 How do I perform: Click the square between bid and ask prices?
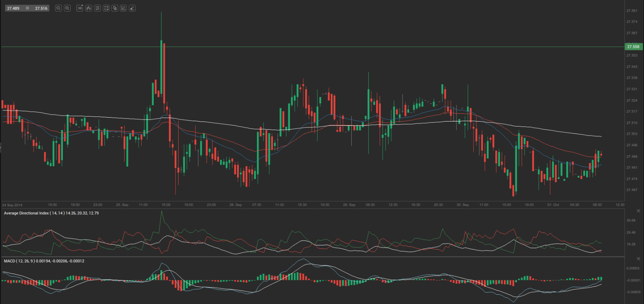click(x=27, y=8)
